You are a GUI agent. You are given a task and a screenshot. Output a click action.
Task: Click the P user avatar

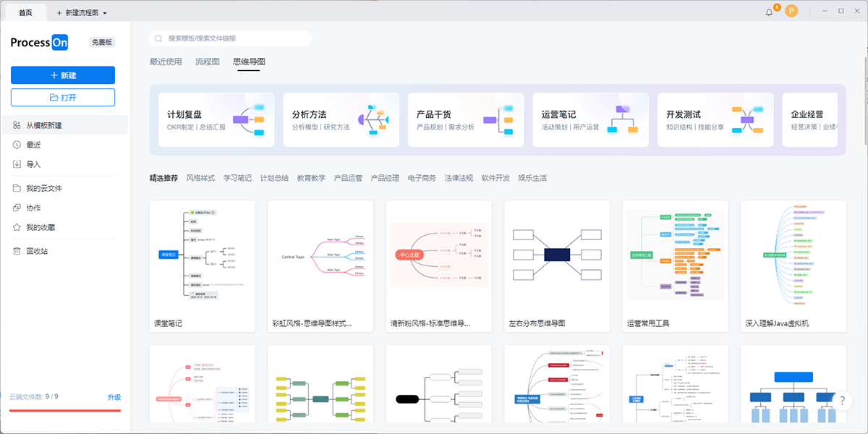tap(793, 11)
